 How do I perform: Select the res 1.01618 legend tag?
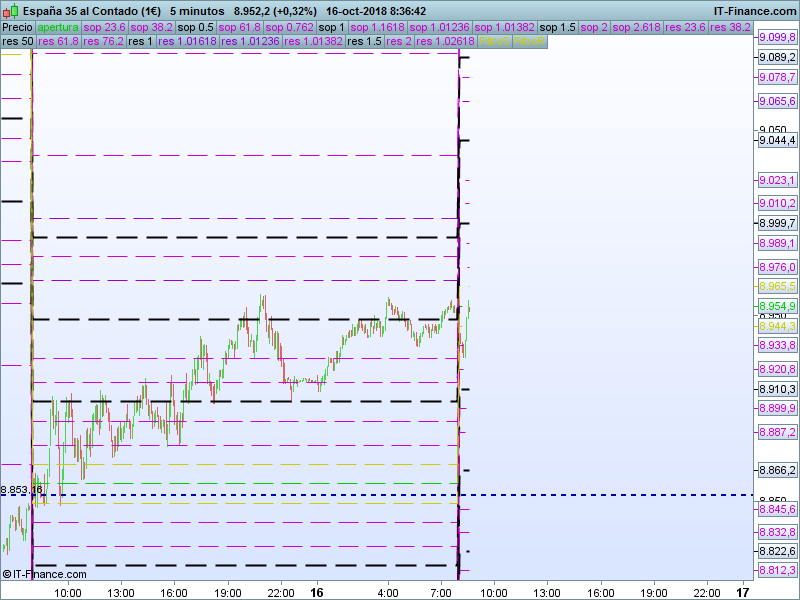coord(187,41)
